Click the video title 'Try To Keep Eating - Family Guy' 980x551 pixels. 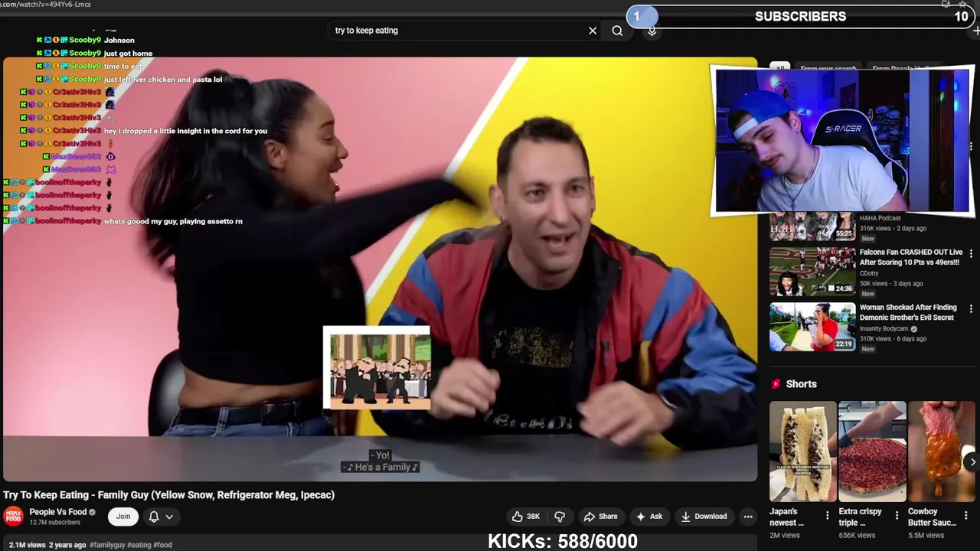[168, 495]
